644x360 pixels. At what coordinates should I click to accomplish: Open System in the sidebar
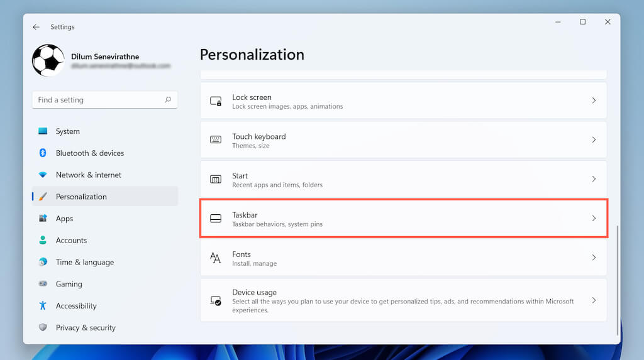tap(105, 131)
